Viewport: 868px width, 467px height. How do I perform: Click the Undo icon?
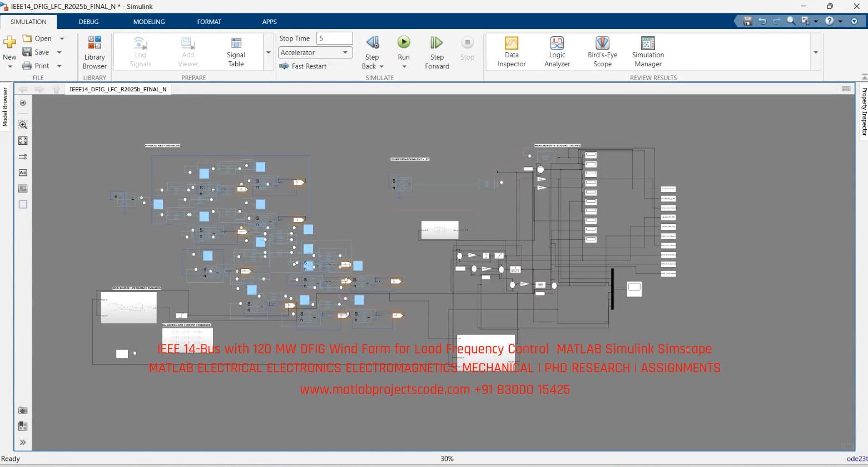tap(762, 21)
